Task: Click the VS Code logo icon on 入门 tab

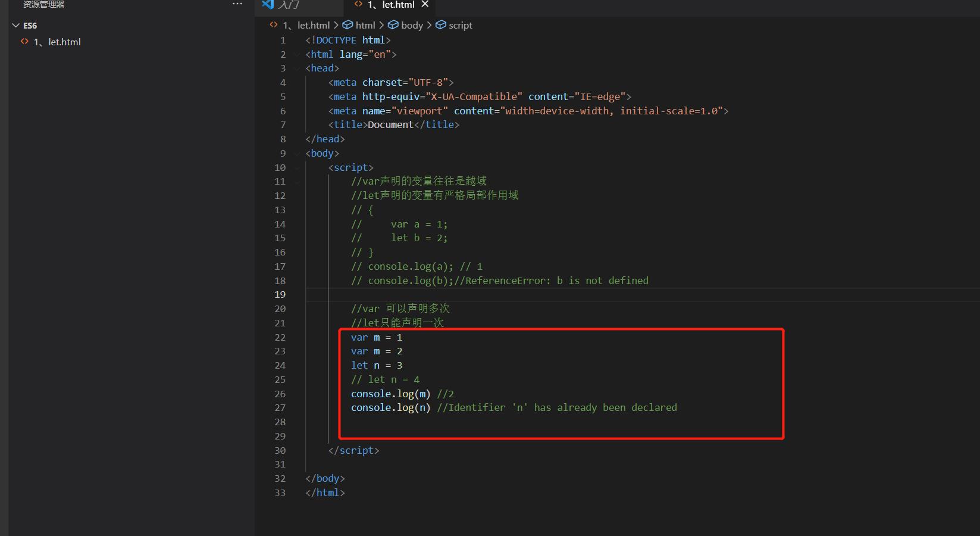Action: (x=268, y=4)
